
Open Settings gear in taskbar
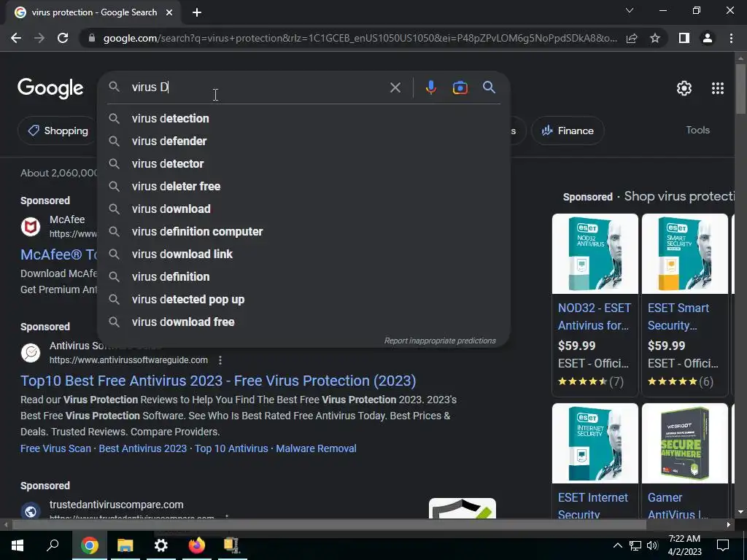point(161,545)
